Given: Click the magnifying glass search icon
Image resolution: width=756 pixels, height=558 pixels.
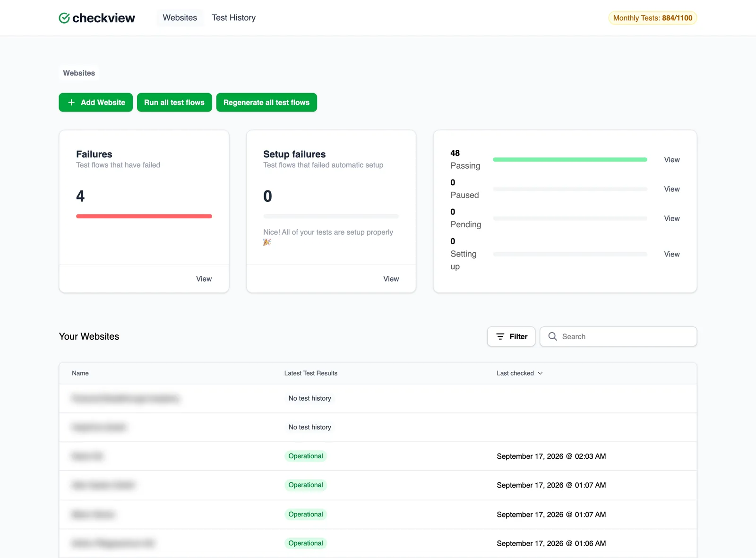Looking at the screenshot, I should (x=552, y=336).
